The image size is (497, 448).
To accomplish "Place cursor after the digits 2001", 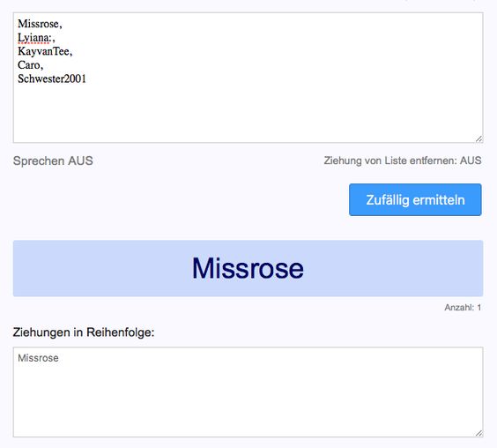I will 87,78.
